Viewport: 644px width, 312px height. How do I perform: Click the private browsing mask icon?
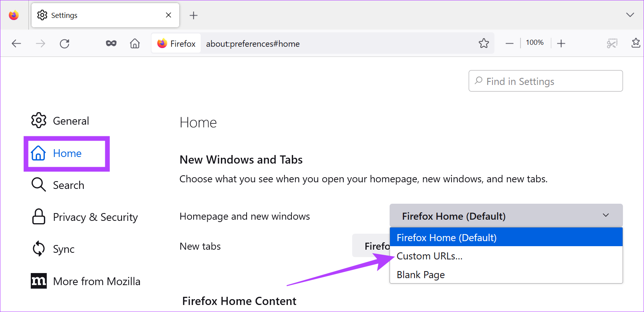point(111,44)
